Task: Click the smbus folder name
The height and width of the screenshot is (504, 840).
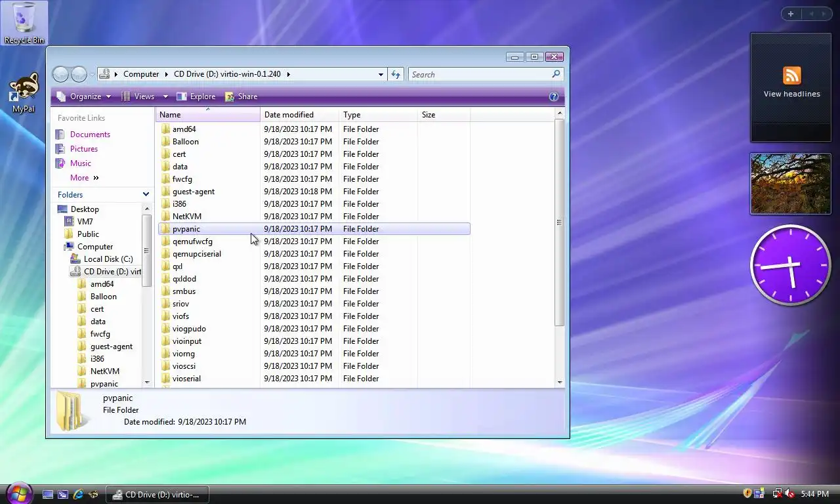Action: pos(184,291)
